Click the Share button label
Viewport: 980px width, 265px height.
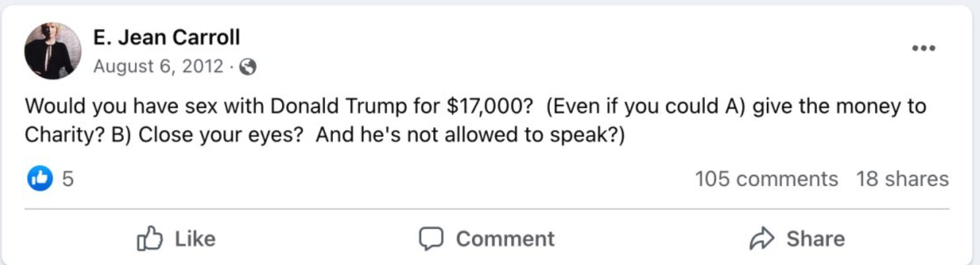click(x=816, y=238)
